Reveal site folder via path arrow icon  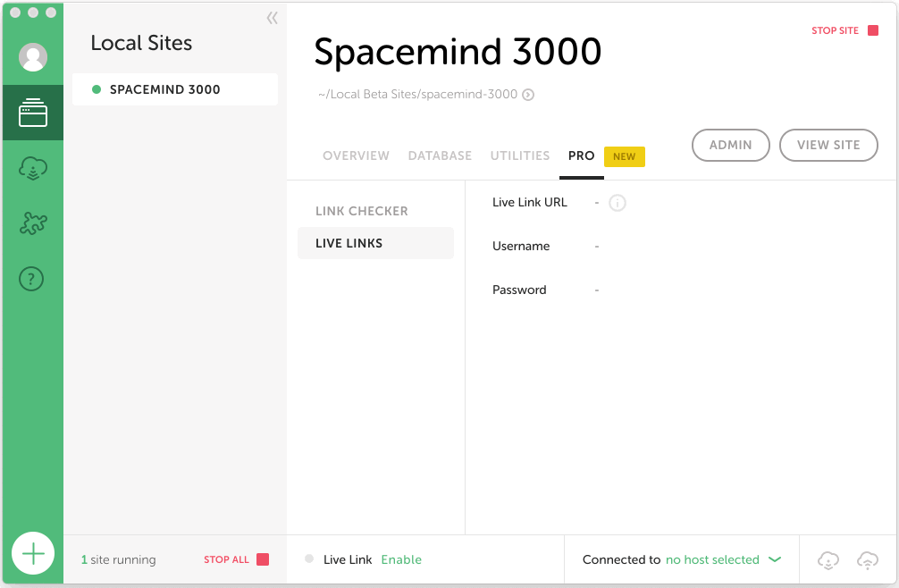point(528,95)
